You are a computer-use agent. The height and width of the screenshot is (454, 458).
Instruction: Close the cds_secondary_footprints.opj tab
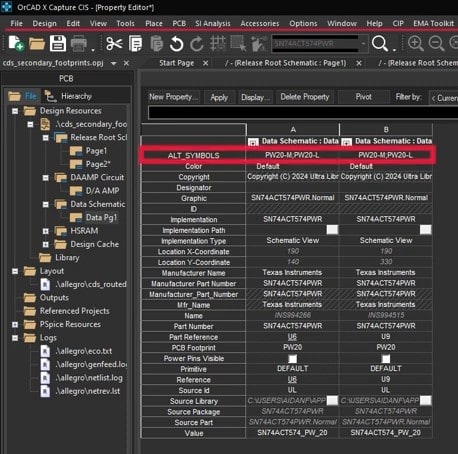(x=126, y=63)
